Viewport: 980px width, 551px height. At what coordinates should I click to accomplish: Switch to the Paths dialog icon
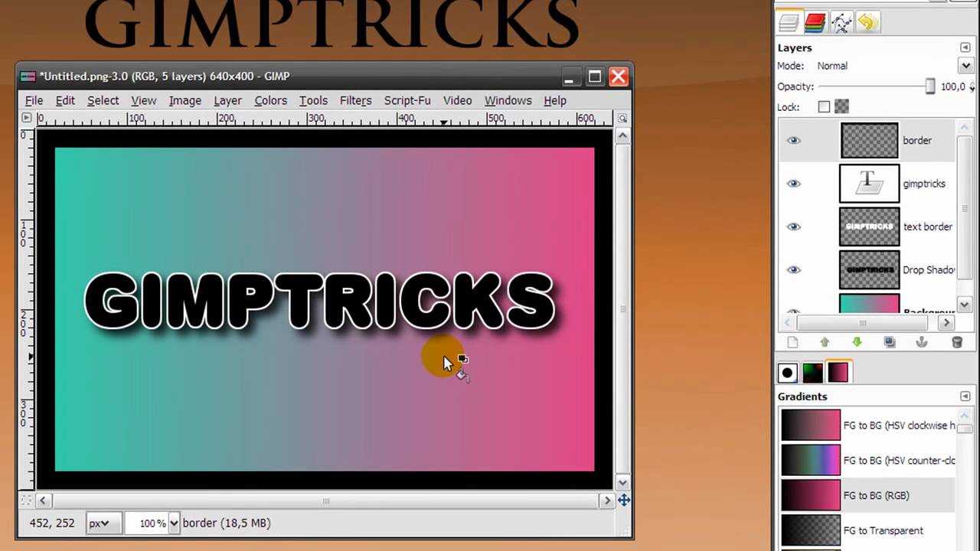pyautogui.click(x=841, y=23)
